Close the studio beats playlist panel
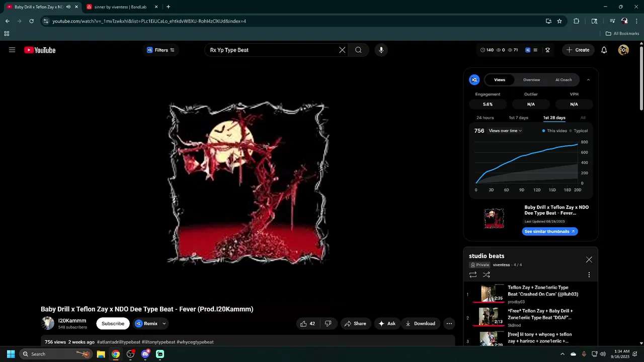The image size is (644, 362). click(589, 259)
